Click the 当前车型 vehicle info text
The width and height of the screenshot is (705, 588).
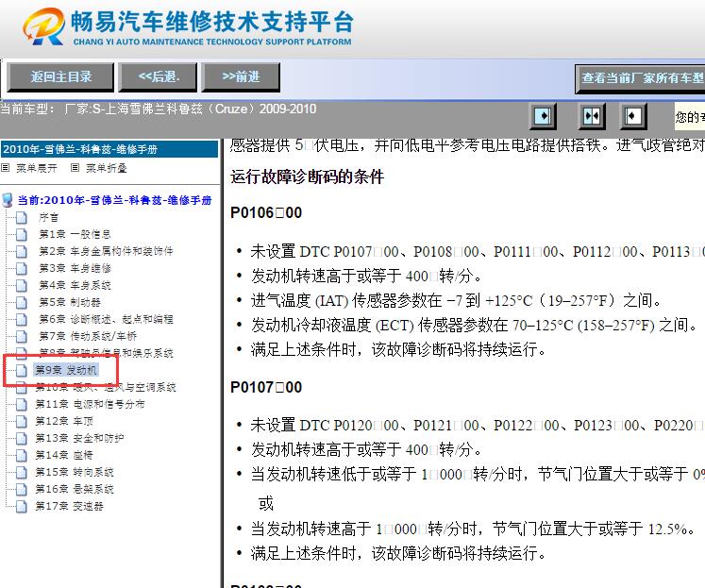coord(159,109)
